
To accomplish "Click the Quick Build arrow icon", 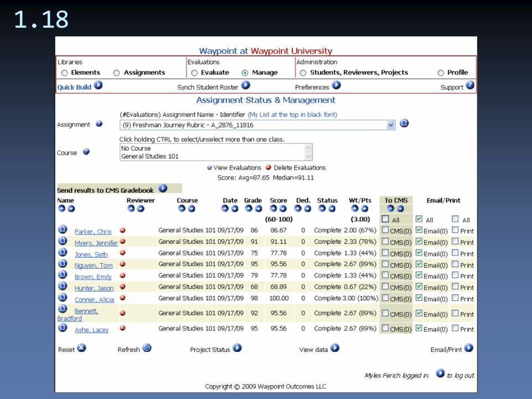I will pyautogui.click(x=99, y=85).
